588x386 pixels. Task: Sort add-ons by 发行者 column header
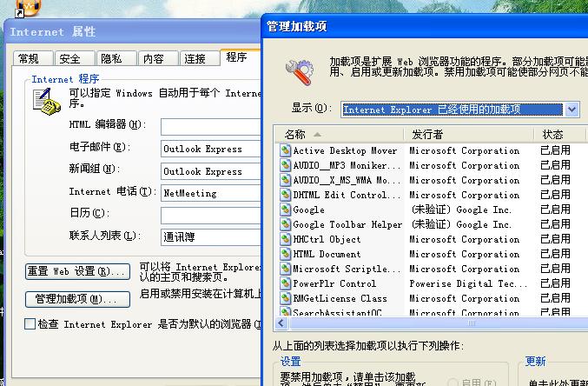click(469, 135)
